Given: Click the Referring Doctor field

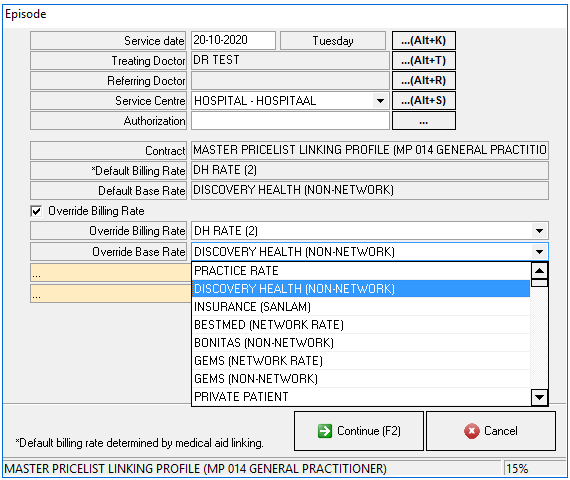Looking at the screenshot, I should coord(290,80).
